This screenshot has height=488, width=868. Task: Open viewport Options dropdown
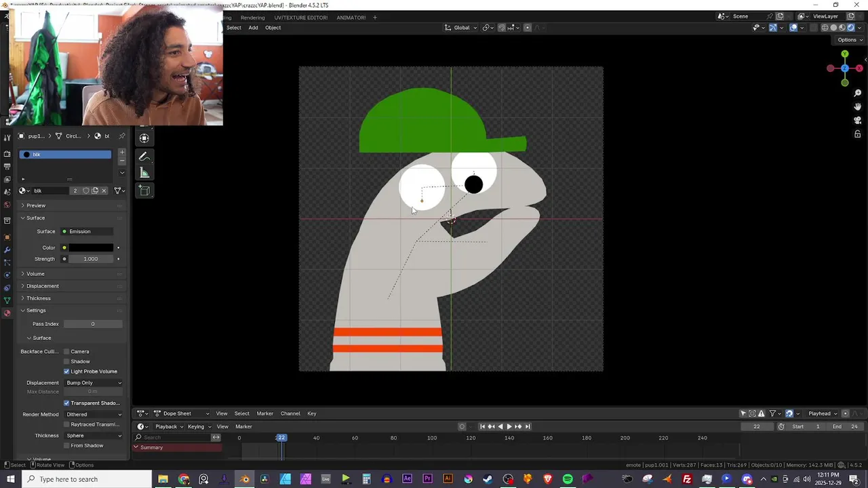tap(850, 40)
